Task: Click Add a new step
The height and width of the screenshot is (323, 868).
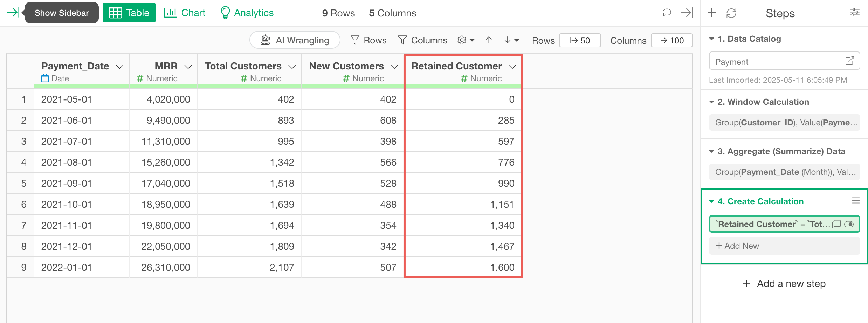Action: point(784,283)
